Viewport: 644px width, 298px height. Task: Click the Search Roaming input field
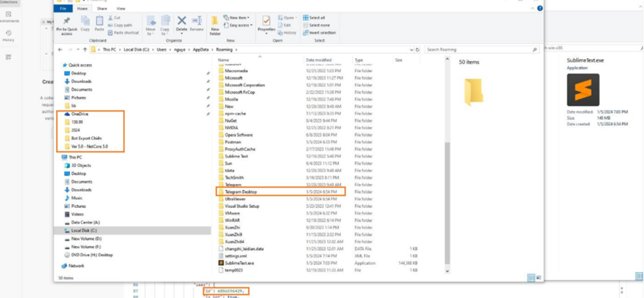(480, 50)
